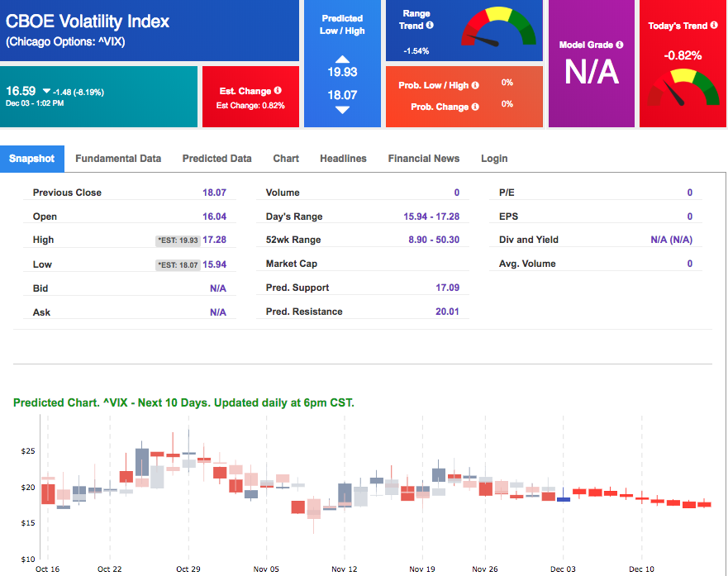Click the Low estimate badge *EST: 18.07
The width and height of the screenshot is (728, 576).
click(x=178, y=265)
